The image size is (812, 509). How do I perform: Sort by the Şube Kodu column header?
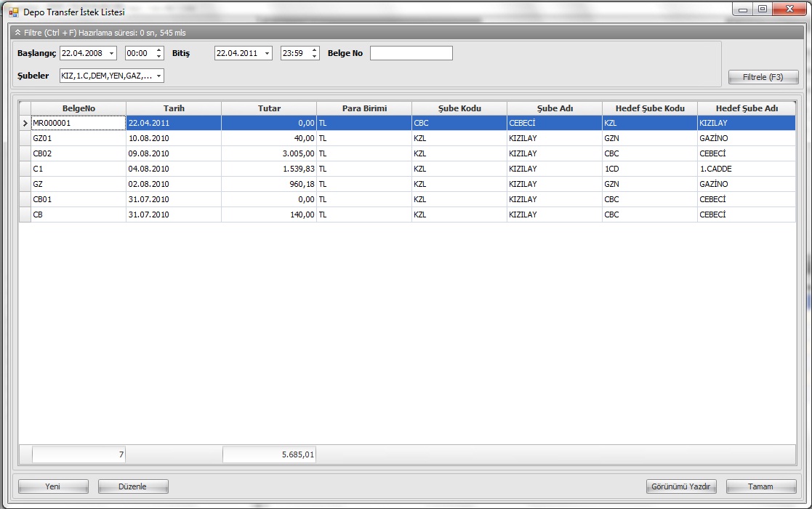[460, 108]
